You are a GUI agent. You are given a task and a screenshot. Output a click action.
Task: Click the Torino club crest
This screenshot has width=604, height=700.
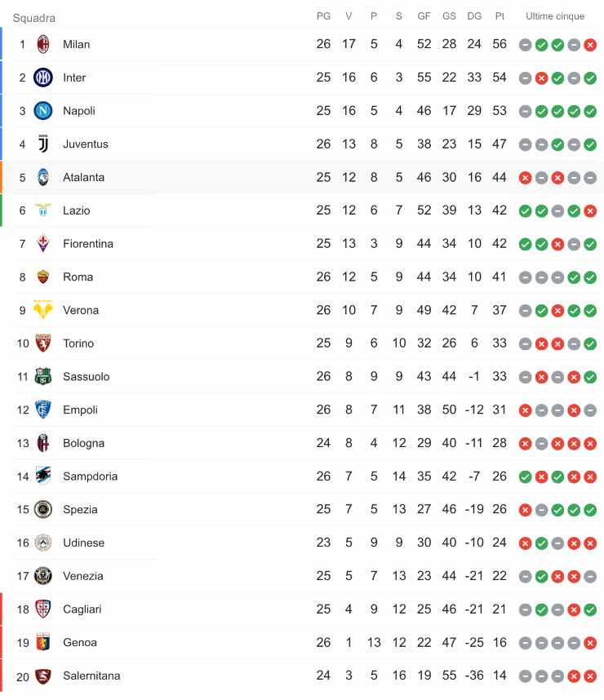(x=43, y=343)
